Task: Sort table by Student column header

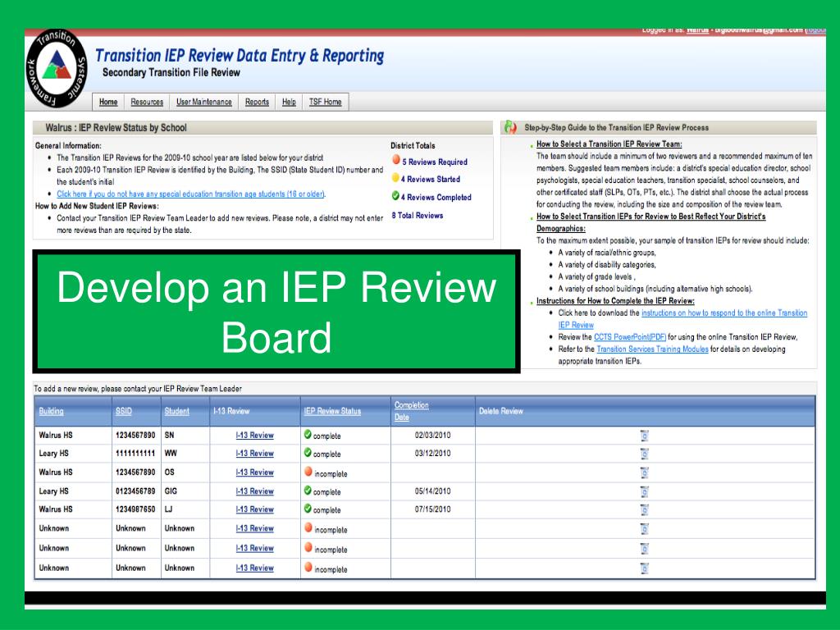Action: point(177,411)
